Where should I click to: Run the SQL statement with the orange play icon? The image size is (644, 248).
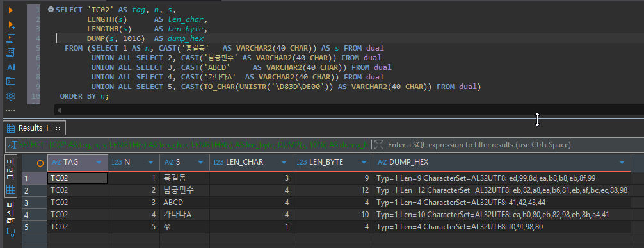pos(11,10)
